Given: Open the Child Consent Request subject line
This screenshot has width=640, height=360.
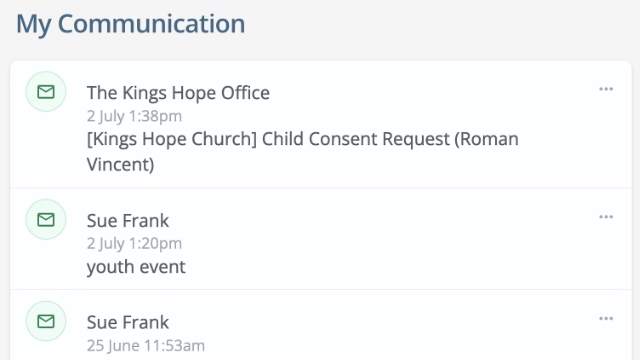Looking at the screenshot, I should 302,151.
